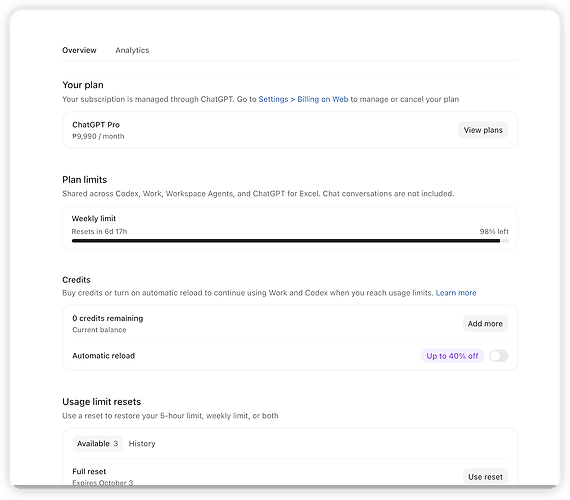Select the Overview tab

79,50
